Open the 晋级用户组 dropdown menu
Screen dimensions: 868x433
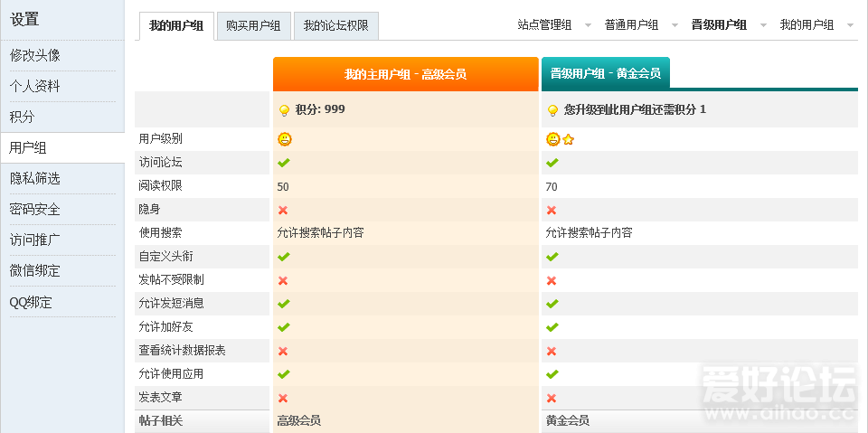[x=728, y=25]
